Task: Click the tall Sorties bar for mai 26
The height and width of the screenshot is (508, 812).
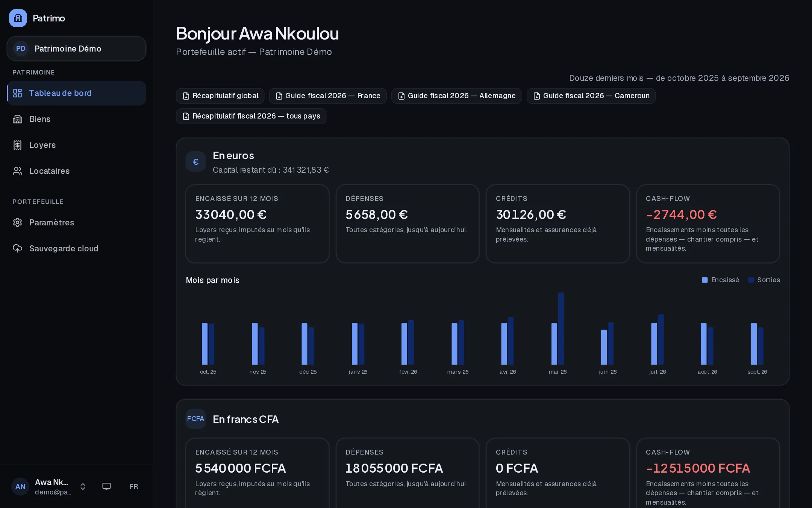Action: pyautogui.click(x=561, y=329)
